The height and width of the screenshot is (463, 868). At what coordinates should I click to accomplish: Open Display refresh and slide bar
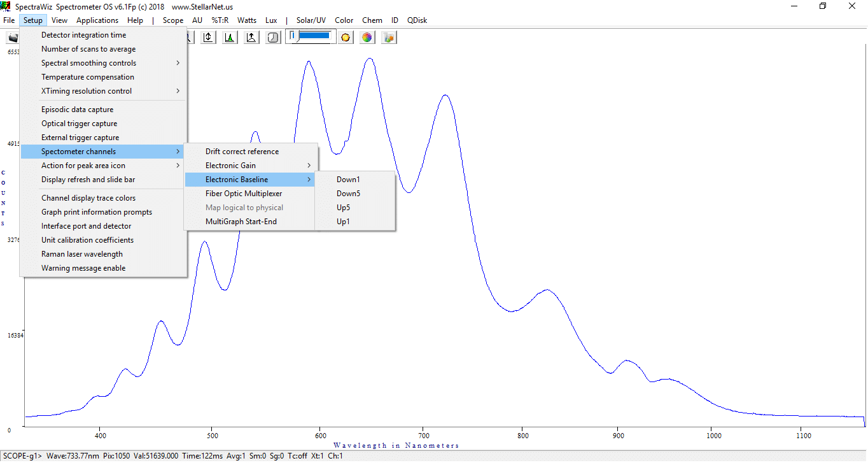[x=103, y=180]
